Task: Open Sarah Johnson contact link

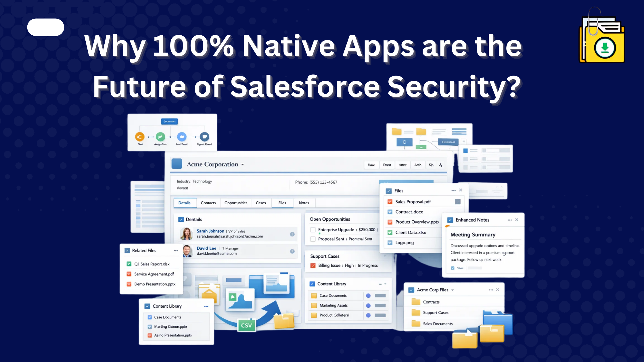Action: point(210,231)
